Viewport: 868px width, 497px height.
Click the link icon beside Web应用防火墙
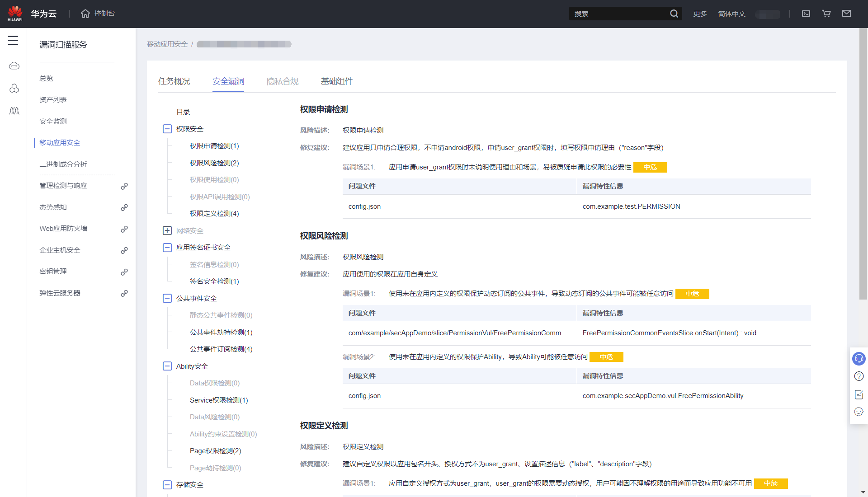(x=124, y=229)
